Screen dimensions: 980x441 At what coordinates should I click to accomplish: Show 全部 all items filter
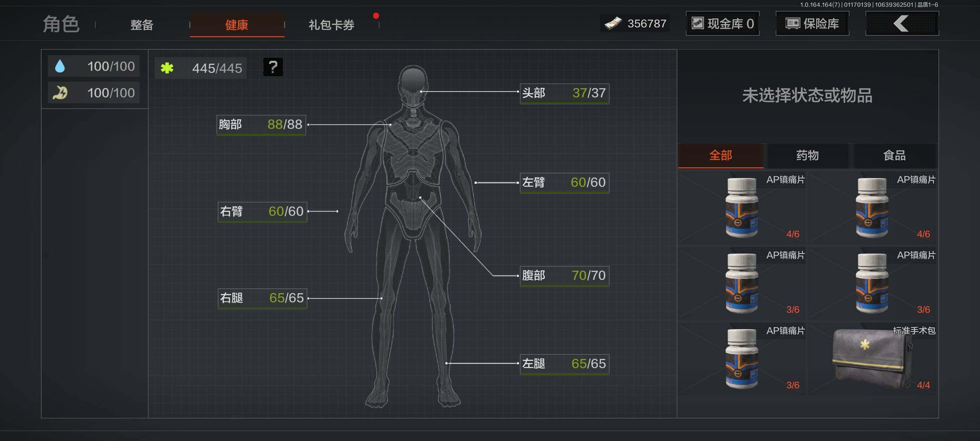click(720, 156)
